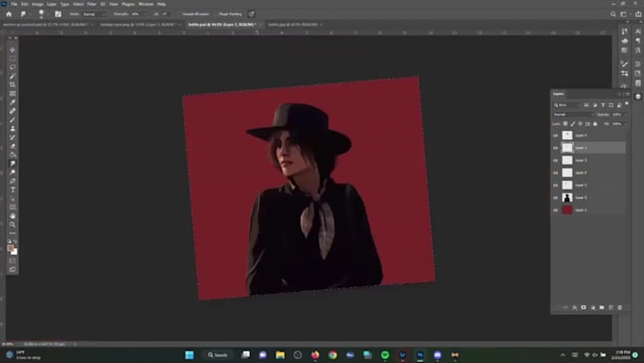Open the Window menu
644x363 pixels.
(146, 4)
